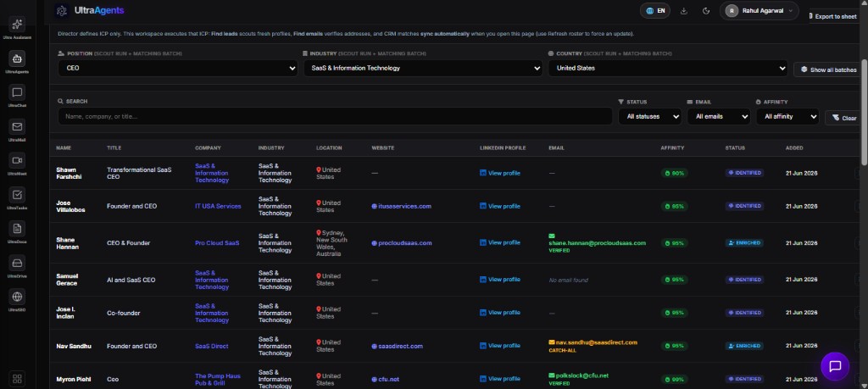The height and width of the screenshot is (389, 868).
Task: View Myron Piehl's LinkedIn profile
Action: click(500, 379)
